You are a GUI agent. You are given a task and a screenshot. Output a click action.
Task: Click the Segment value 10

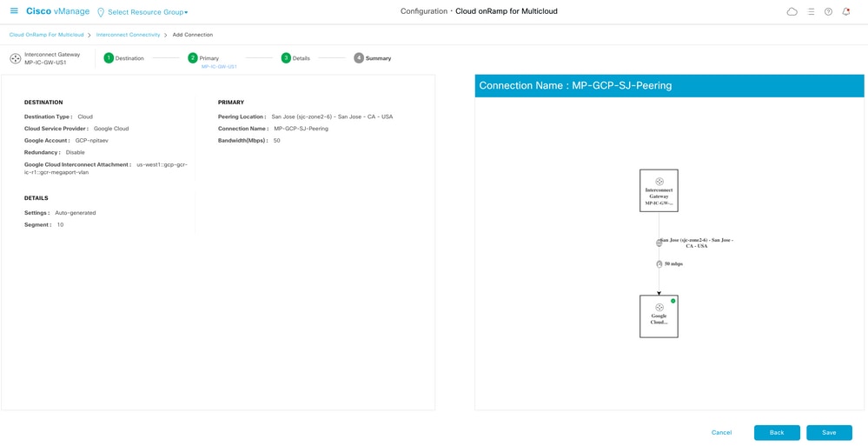pos(60,225)
